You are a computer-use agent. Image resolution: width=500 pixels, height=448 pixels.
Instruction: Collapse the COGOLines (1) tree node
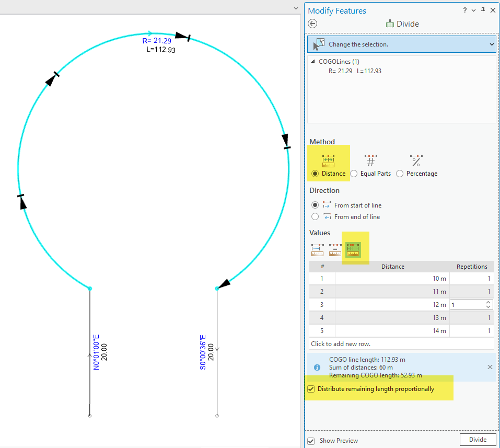[313, 61]
